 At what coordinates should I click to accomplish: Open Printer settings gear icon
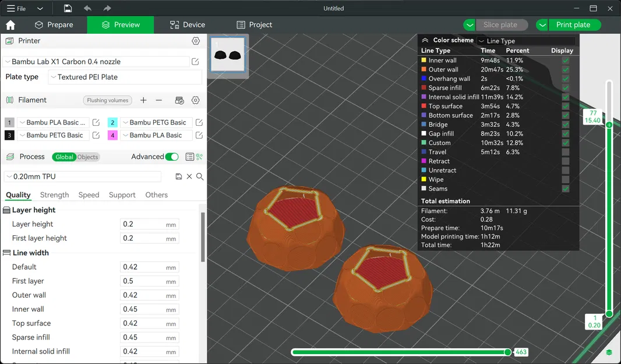[x=196, y=41]
